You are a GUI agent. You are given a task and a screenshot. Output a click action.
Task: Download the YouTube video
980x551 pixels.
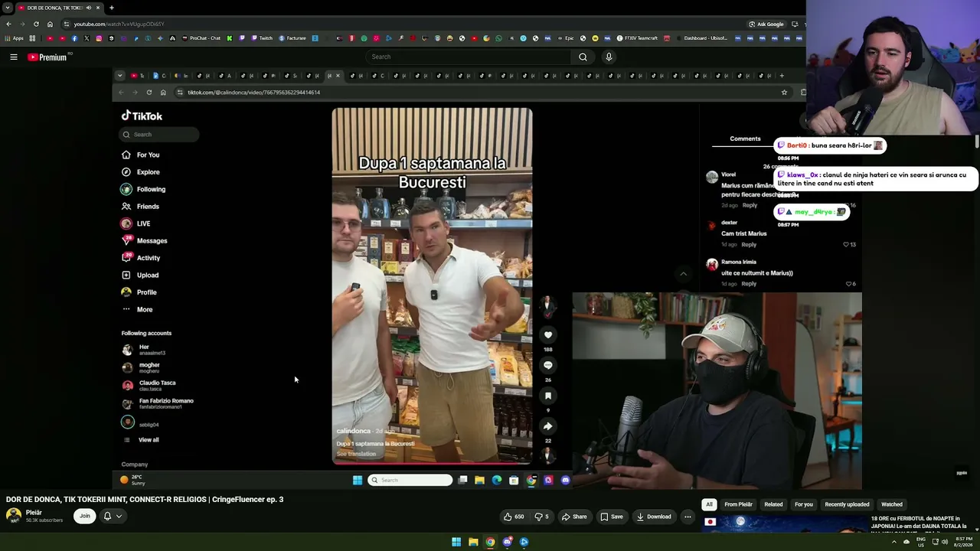point(654,517)
